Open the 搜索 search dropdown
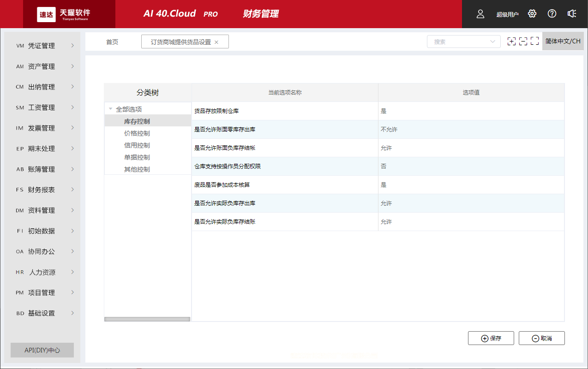Image resolution: width=588 pixels, height=369 pixels. click(x=463, y=41)
